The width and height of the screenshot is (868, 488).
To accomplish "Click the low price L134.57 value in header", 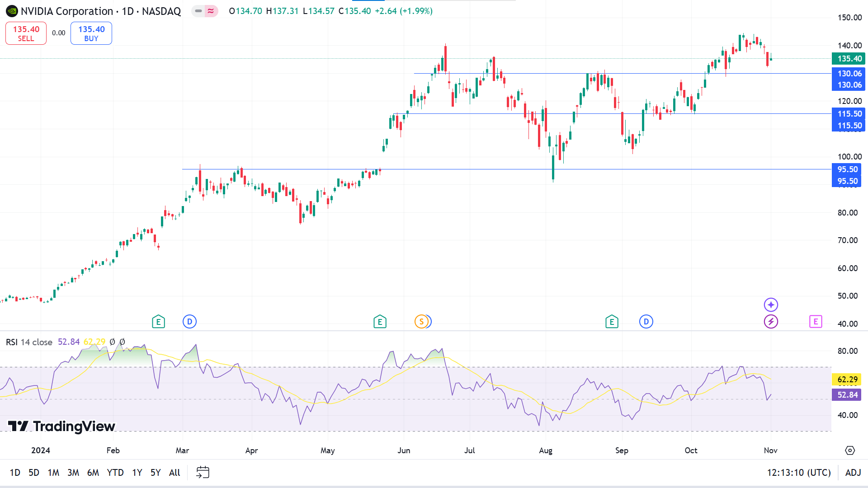I will tap(319, 11).
